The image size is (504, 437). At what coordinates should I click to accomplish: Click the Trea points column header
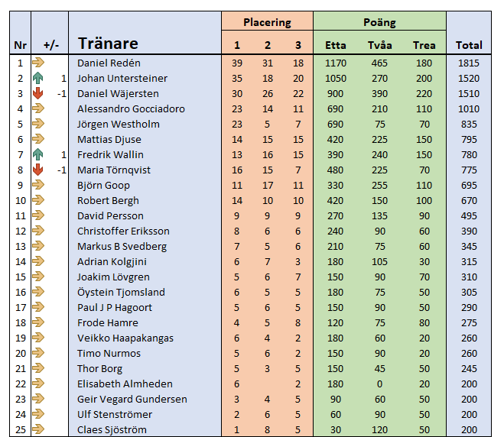(x=424, y=45)
